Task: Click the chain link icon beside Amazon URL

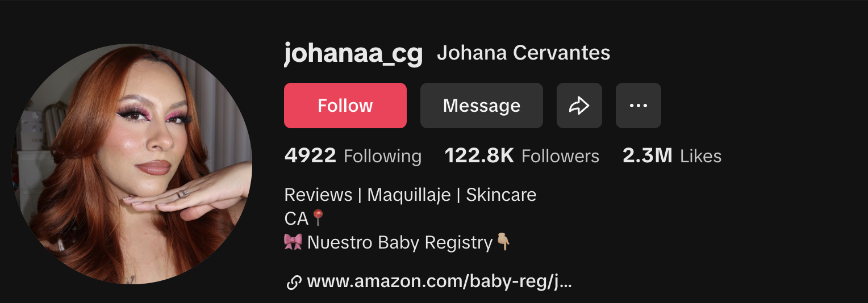Action: click(x=294, y=282)
